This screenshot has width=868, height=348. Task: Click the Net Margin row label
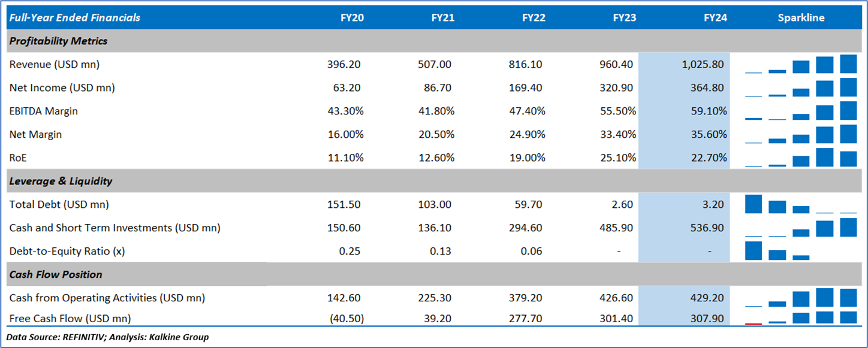point(35,134)
